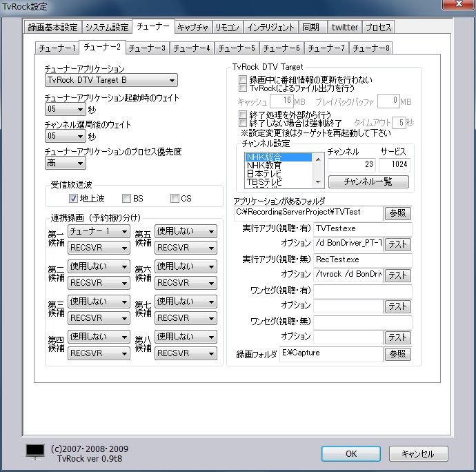Click the サービス number field

[x=395, y=165]
